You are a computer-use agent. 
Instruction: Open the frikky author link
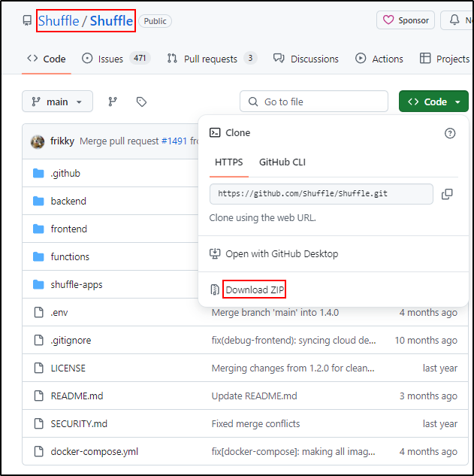pyautogui.click(x=62, y=141)
